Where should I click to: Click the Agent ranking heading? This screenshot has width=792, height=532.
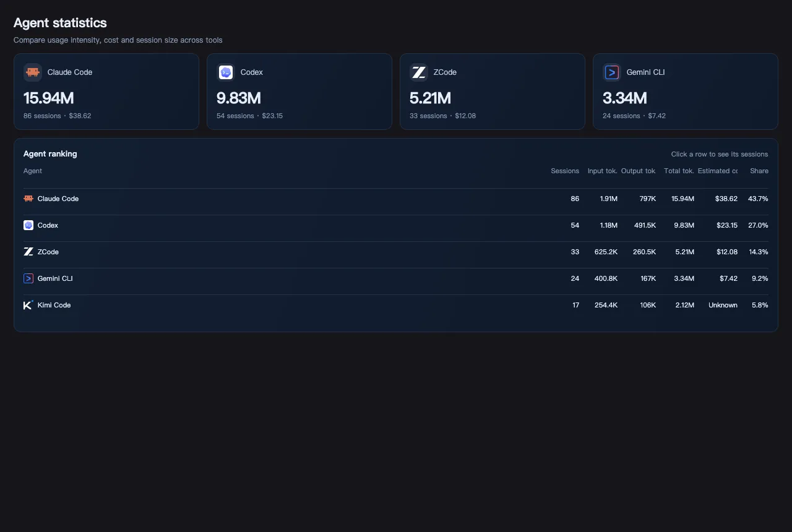pyautogui.click(x=50, y=153)
